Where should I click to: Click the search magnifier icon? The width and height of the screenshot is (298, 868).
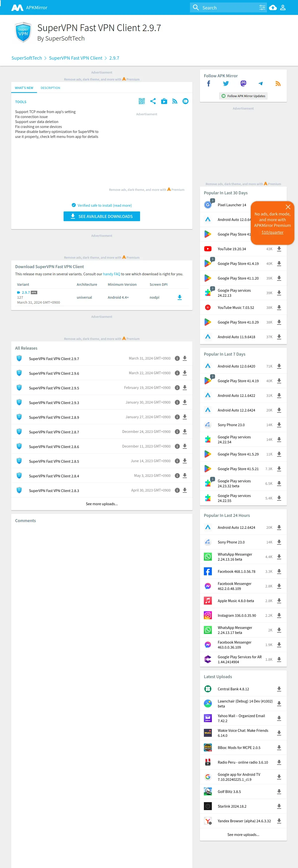tap(196, 7)
